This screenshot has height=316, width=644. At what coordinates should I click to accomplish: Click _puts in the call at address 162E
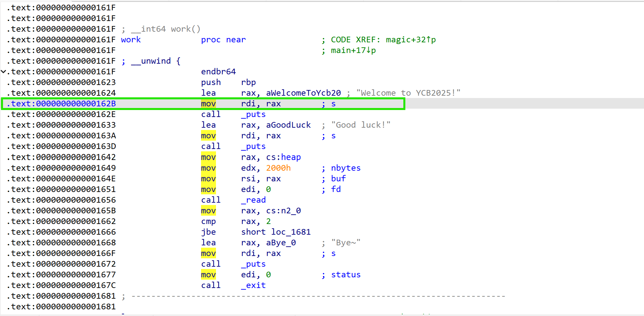pyautogui.click(x=253, y=114)
